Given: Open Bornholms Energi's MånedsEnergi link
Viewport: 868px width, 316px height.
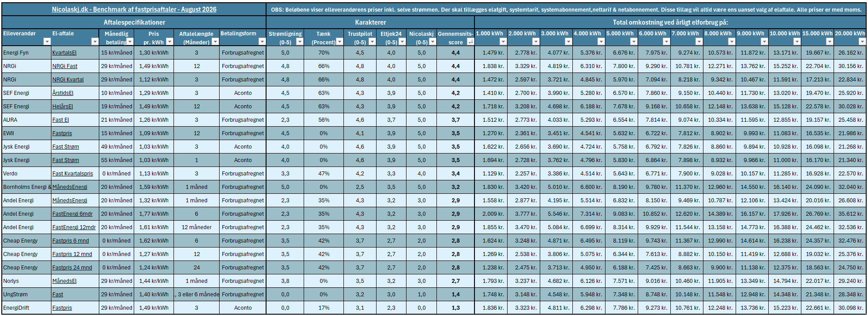Looking at the screenshot, I should point(70,187).
